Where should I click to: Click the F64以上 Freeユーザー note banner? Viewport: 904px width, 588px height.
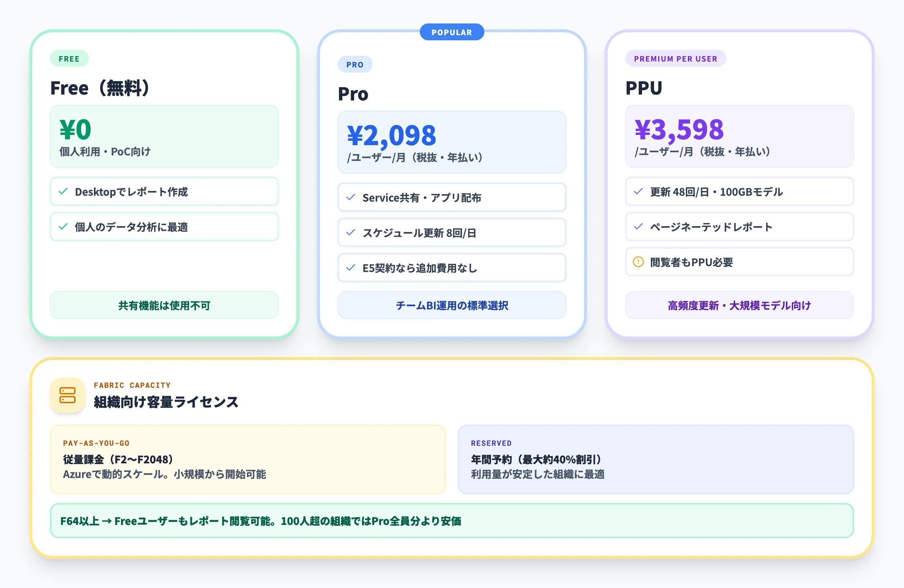(x=452, y=521)
